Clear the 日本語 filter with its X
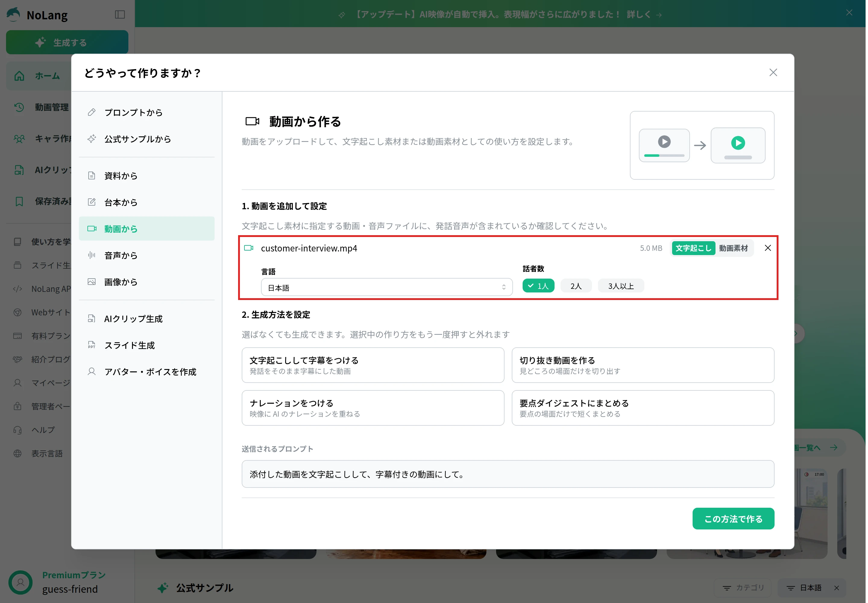Image resolution: width=868 pixels, height=603 pixels. (x=836, y=588)
